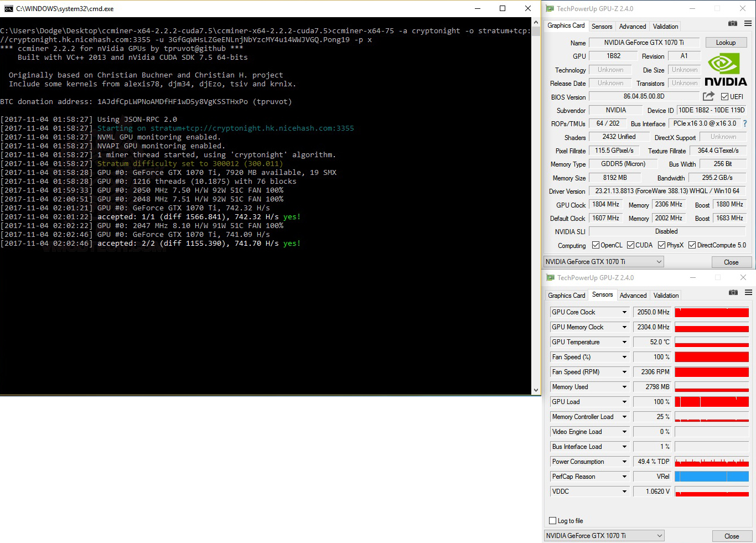Switch to Graphics Card tab in the lower GPU-Z window
This screenshot has height=543, width=756.
point(566,296)
